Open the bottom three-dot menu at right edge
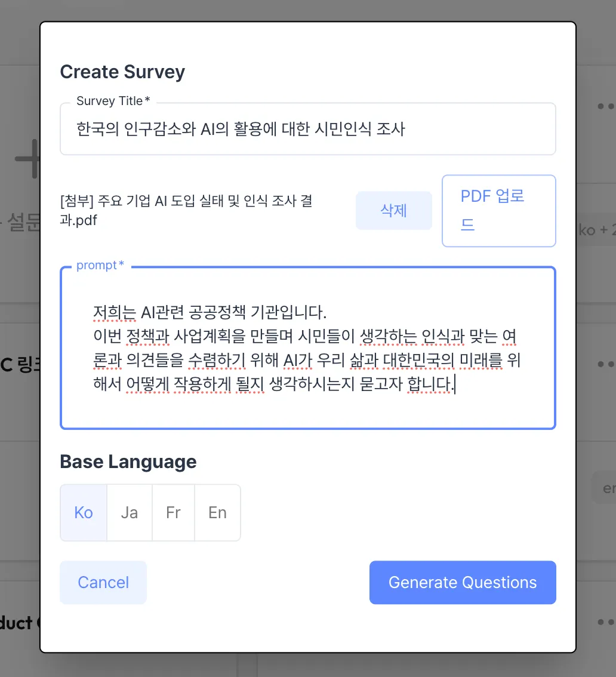Screen dimensions: 616x677 pos(606,622)
